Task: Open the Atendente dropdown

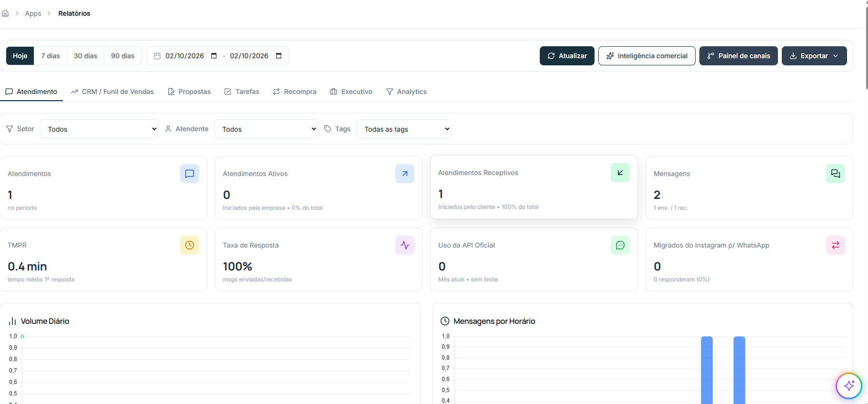Action: 266,129
